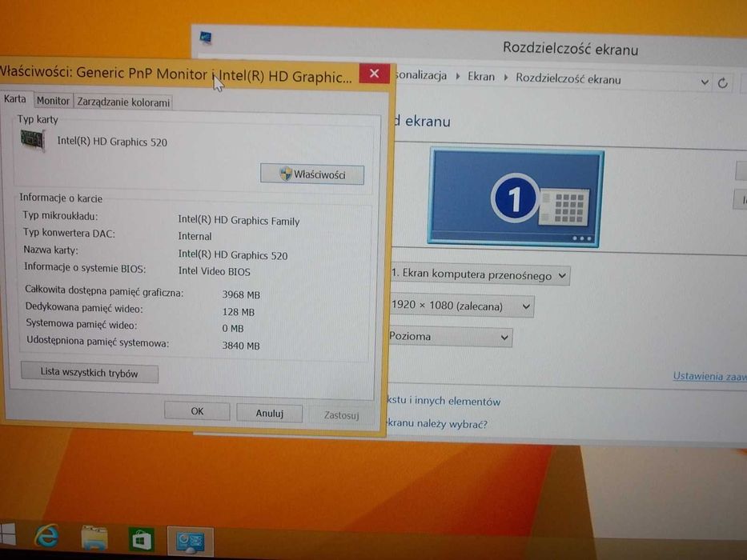This screenshot has height=560, width=747.
Task: Confirm dialog with OK button
Action: coord(197,411)
